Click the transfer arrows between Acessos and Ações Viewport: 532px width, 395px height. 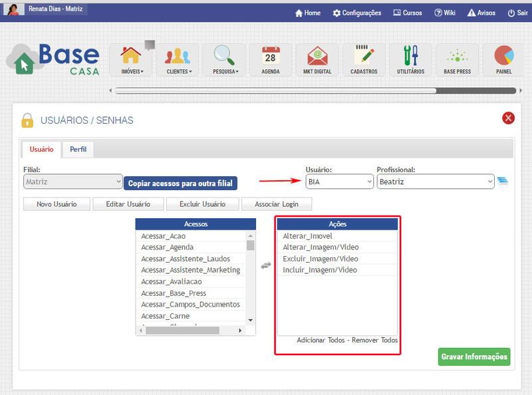266,265
